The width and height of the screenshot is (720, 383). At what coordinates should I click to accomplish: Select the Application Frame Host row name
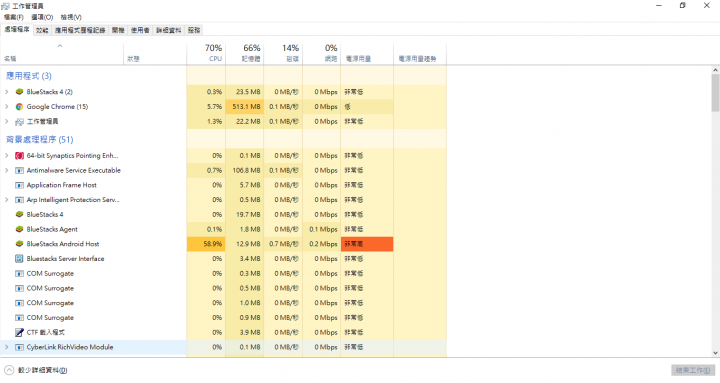pyautogui.click(x=62, y=185)
